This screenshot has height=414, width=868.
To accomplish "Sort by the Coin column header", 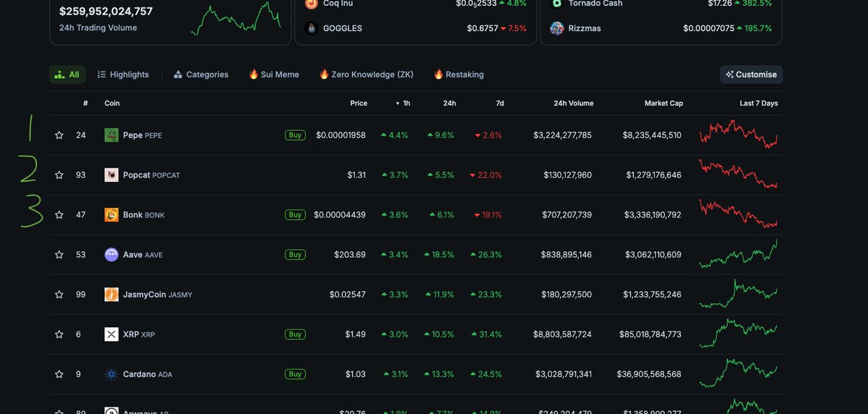I will tap(112, 103).
